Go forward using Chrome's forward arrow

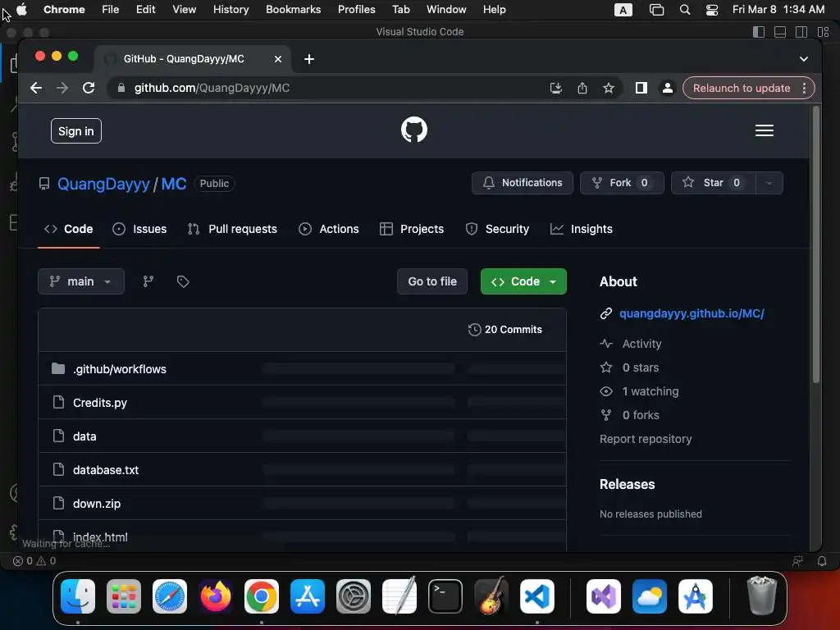tap(62, 88)
